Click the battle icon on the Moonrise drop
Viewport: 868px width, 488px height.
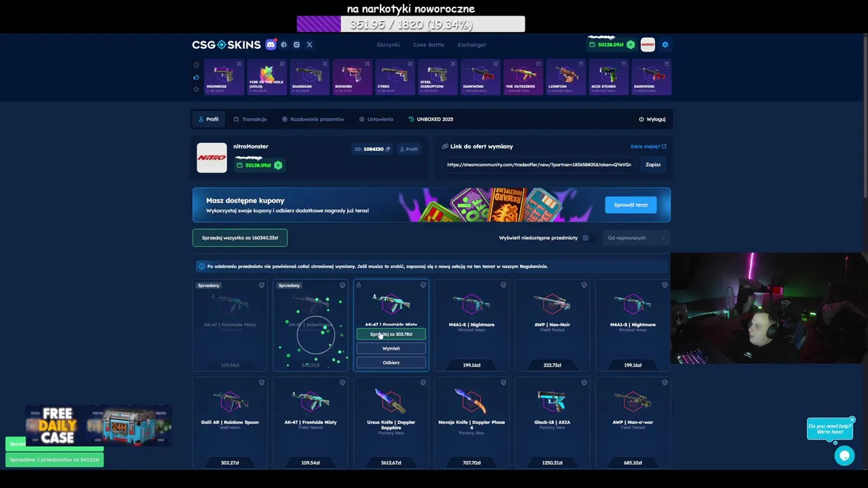[x=239, y=64]
